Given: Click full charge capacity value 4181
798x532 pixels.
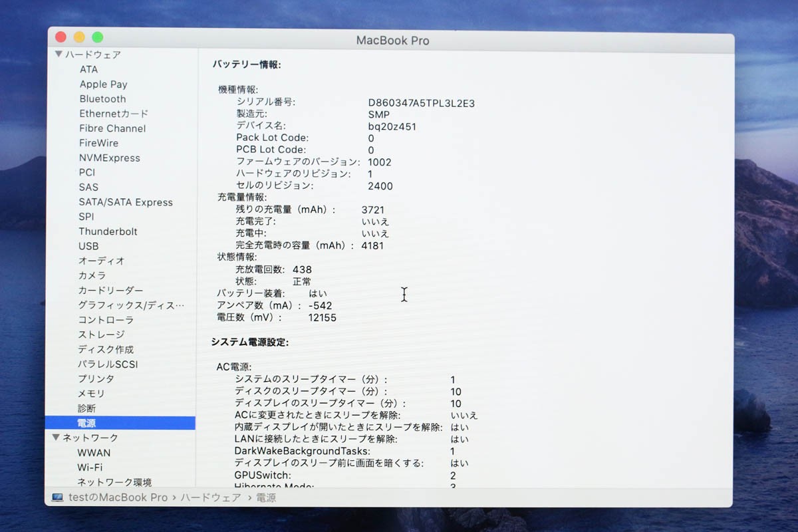Looking at the screenshot, I should point(372,246).
